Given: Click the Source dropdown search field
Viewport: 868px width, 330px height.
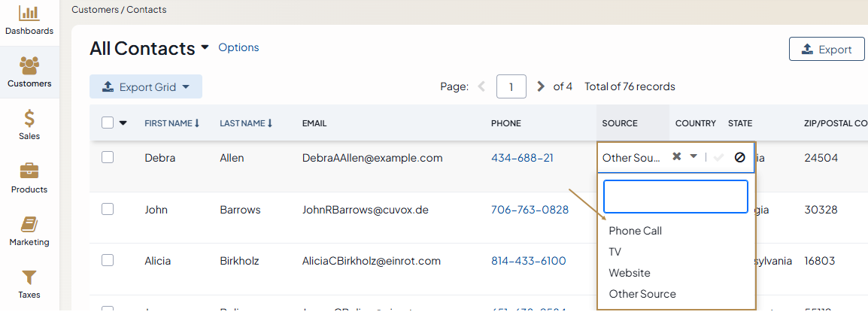Looking at the screenshot, I should tap(675, 196).
